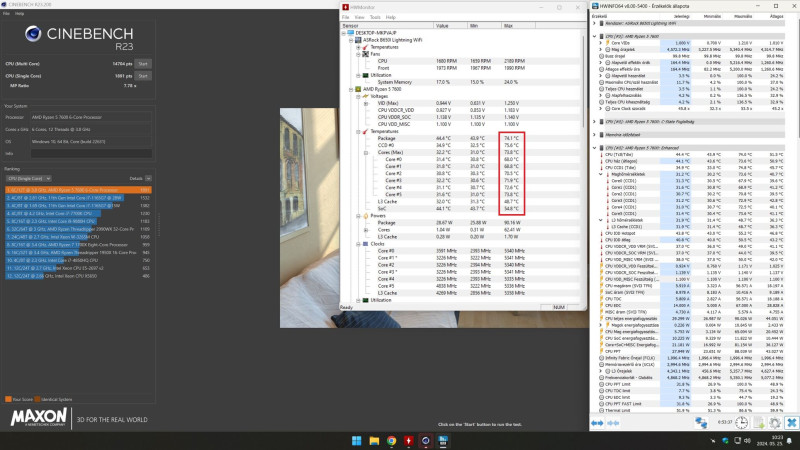Screen dimensions: 800x450
Task: Expand the ASRock B650I system group in HWiNFO
Action: pos(594,23)
